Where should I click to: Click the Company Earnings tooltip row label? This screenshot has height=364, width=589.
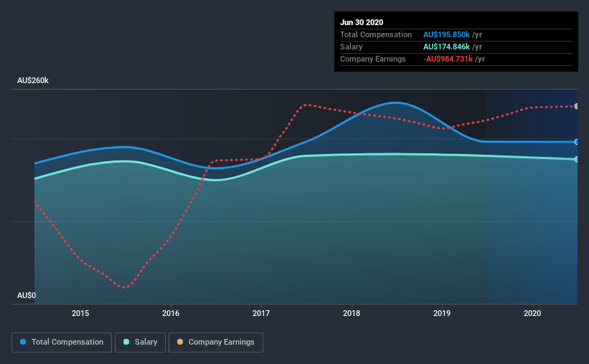tap(372, 59)
